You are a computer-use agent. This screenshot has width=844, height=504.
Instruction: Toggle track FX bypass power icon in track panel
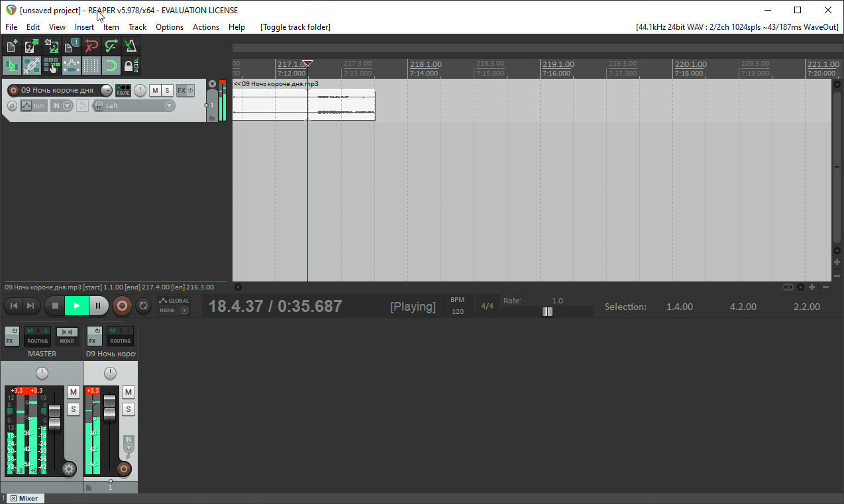[191, 91]
